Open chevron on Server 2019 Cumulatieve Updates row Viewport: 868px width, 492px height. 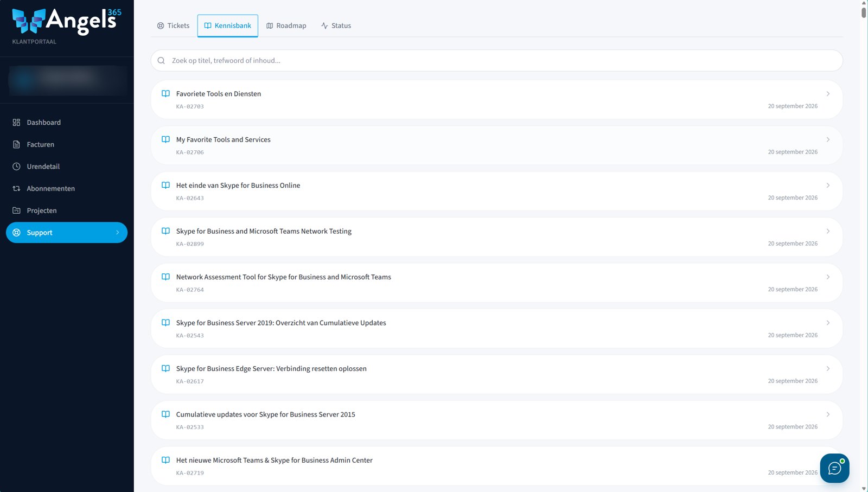coord(828,323)
